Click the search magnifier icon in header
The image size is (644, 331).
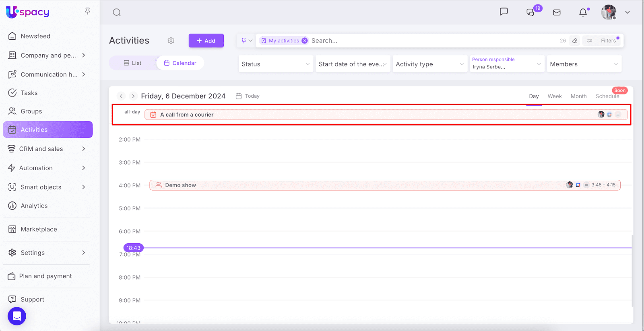pos(117,12)
